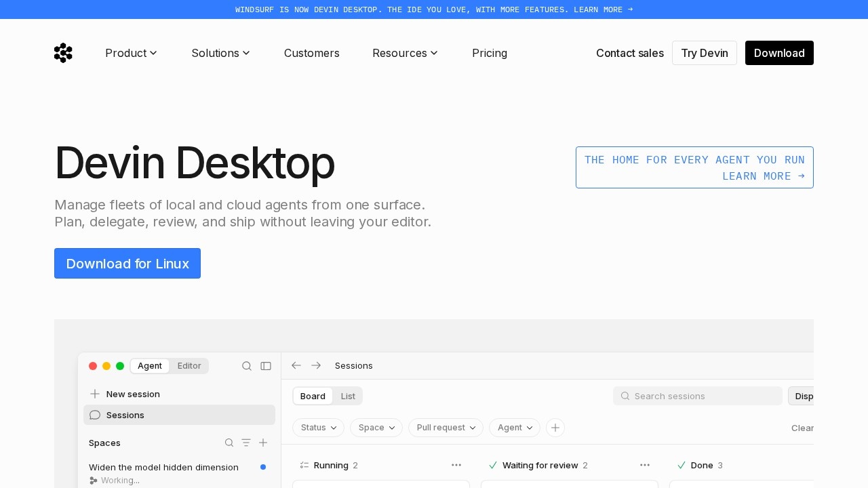Expand the Solutions menu
The height and width of the screenshot is (488, 868).
[220, 53]
